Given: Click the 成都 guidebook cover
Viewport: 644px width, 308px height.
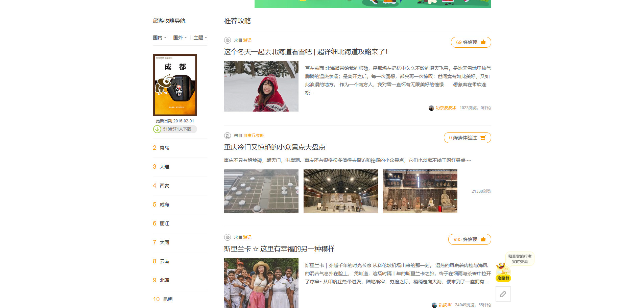Looking at the screenshot, I should tap(175, 85).
